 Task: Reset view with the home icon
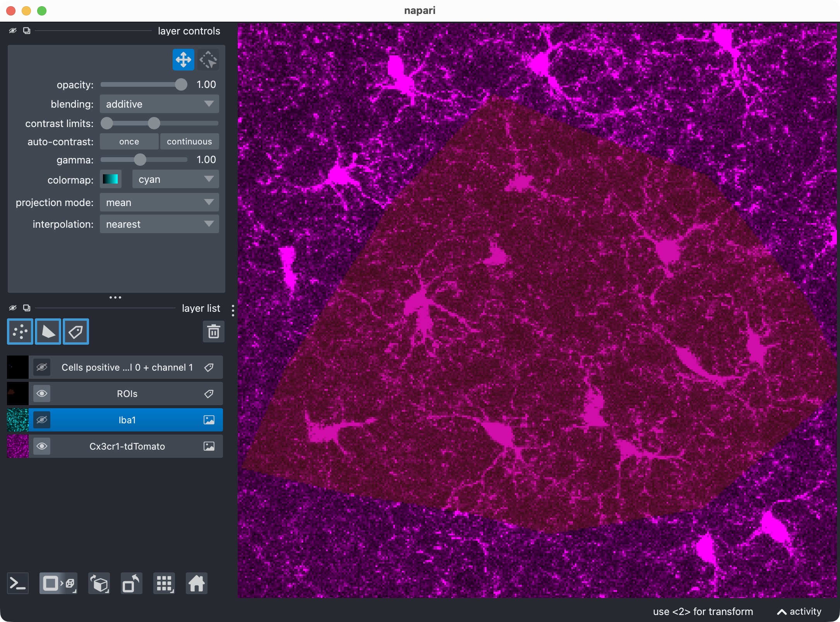pyautogui.click(x=197, y=583)
